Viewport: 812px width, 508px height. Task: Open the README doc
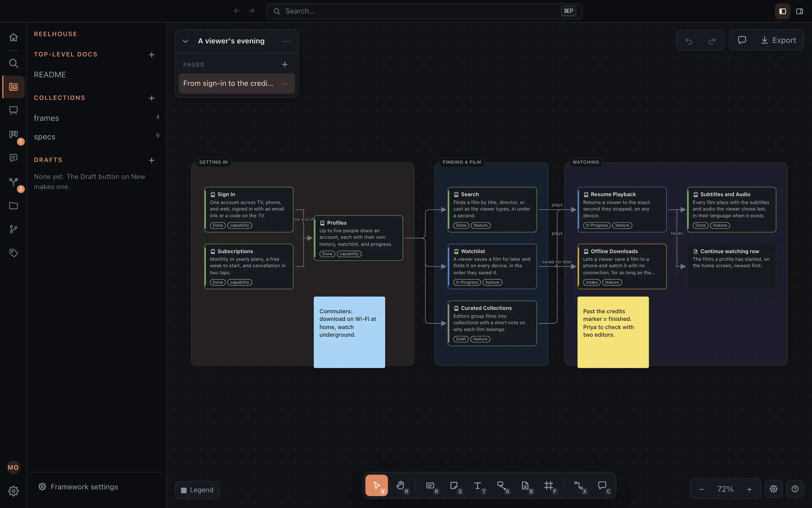point(50,75)
